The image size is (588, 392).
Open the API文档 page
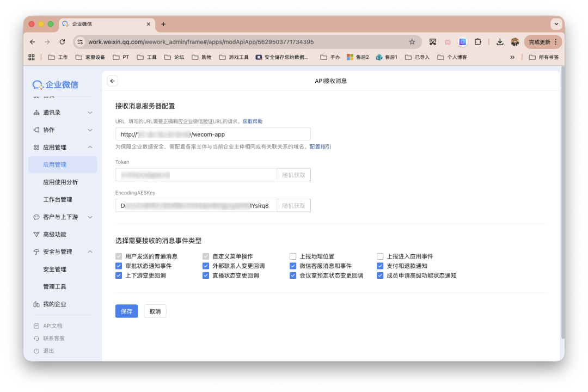(52, 326)
